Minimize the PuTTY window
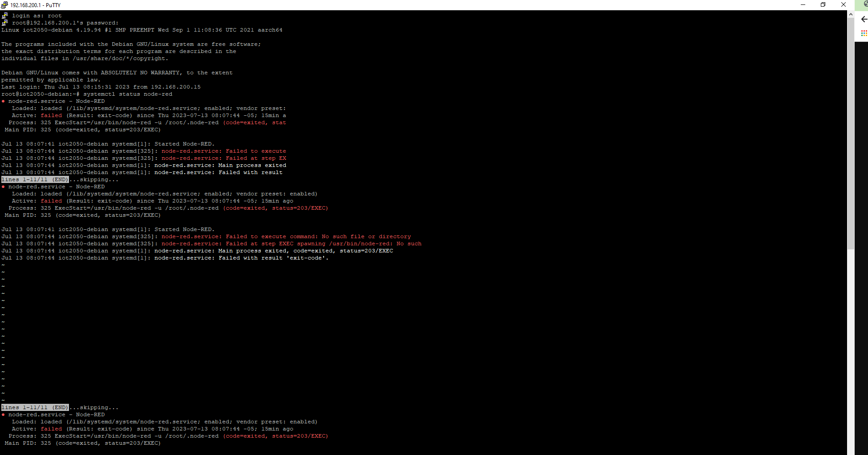868x455 pixels. [x=803, y=5]
